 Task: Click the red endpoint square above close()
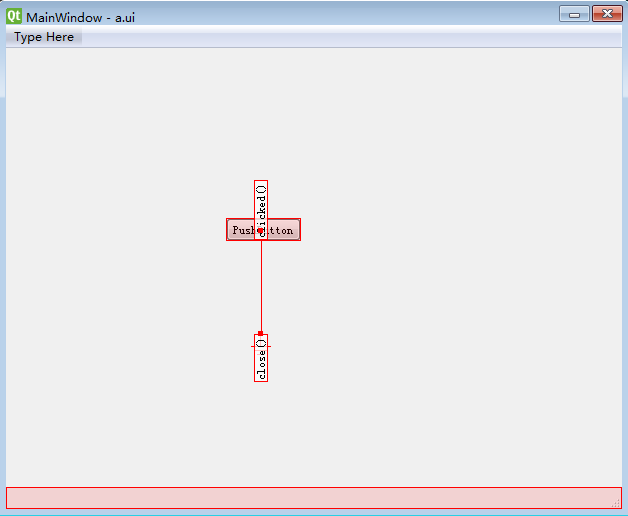[260, 333]
